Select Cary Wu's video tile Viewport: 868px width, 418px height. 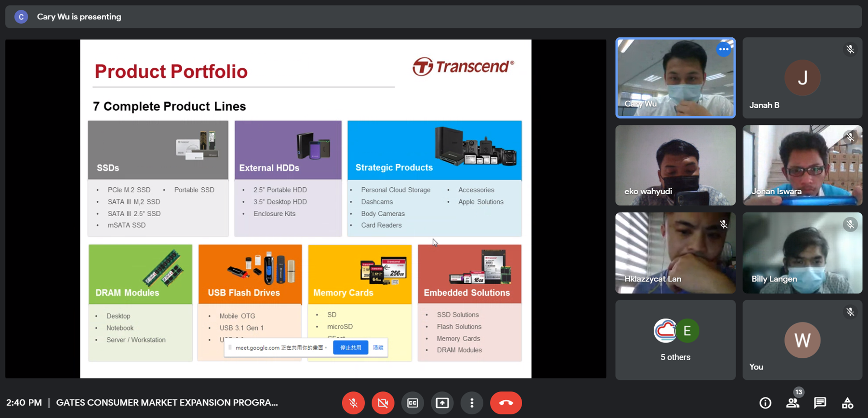pos(675,78)
